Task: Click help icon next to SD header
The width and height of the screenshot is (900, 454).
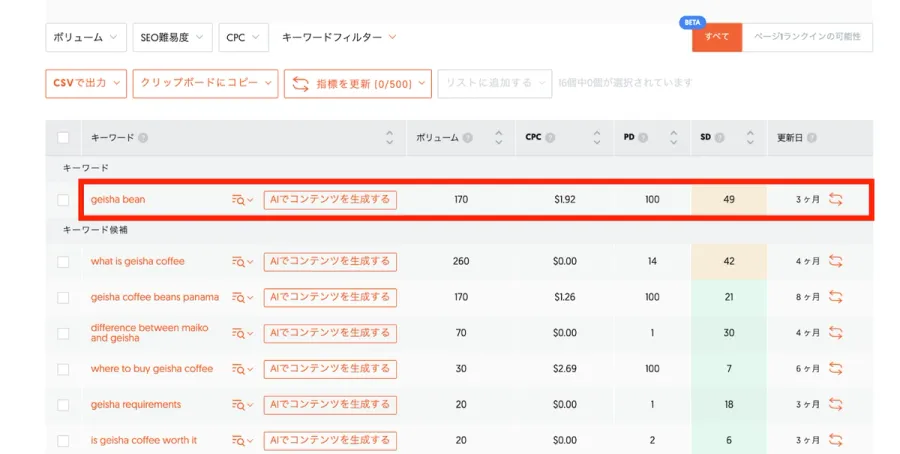Action: (x=719, y=138)
